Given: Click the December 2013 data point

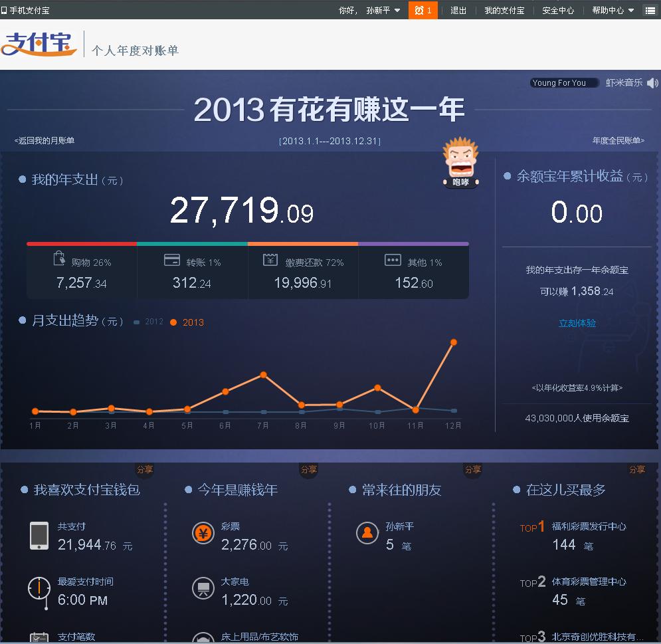Looking at the screenshot, I should [454, 342].
